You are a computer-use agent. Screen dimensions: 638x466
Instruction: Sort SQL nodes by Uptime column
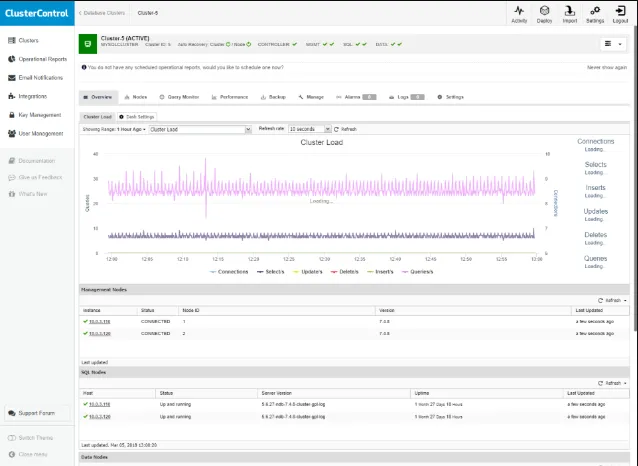click(487, 393)
